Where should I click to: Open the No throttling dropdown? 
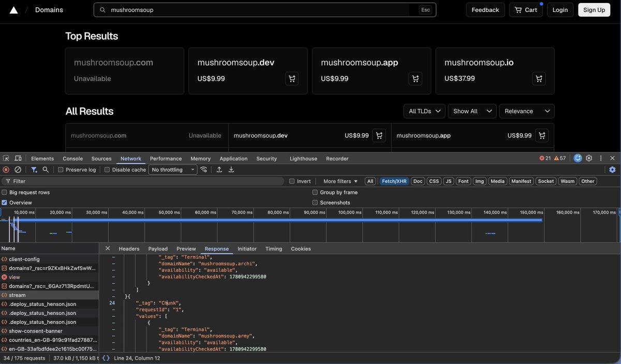(x=173, y=170)
